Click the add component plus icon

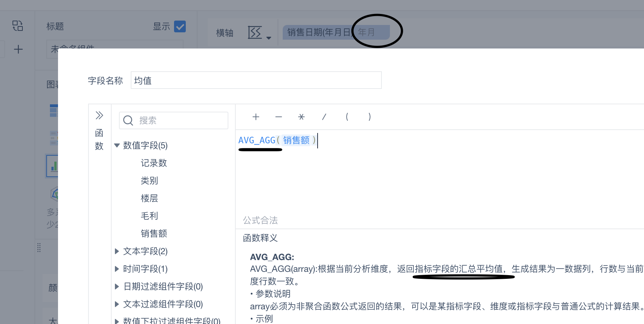coord(18,49)
